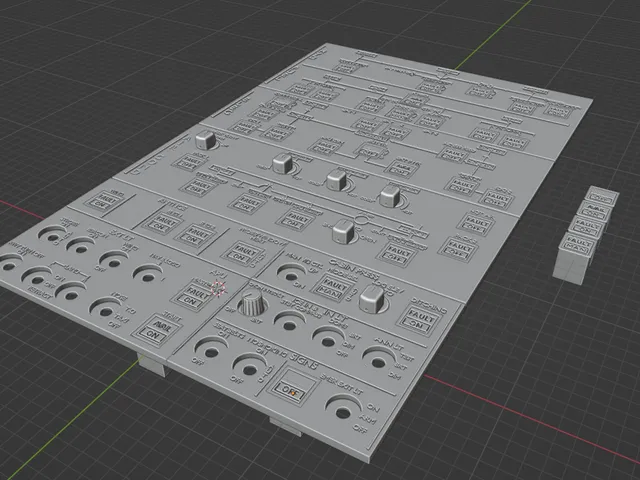Click the DITCHING label text
640x480 pixels.
point(429,304)
